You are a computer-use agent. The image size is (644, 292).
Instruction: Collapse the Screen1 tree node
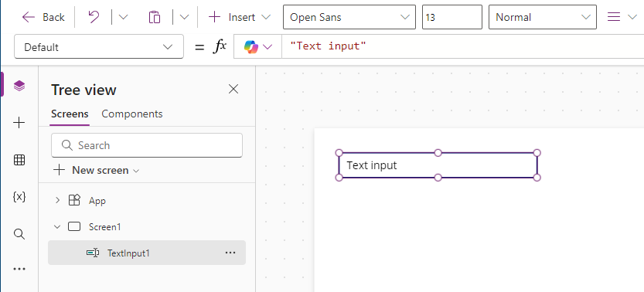(x=57, y=226)
